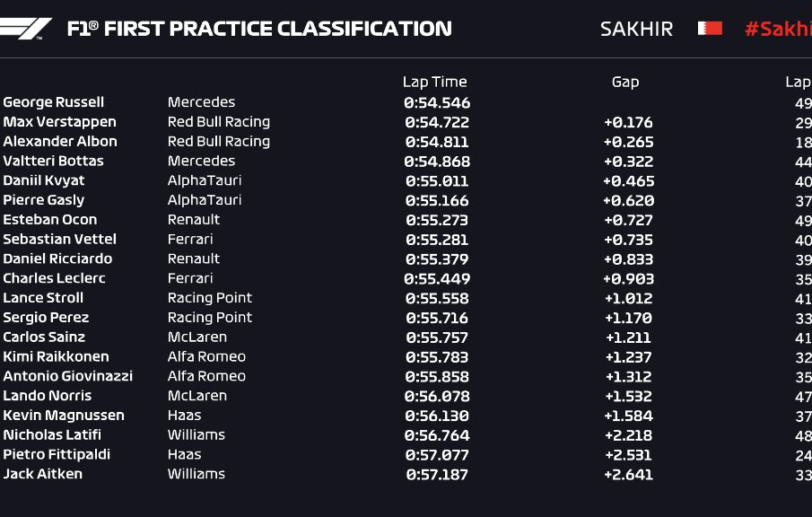Select Jack Aitken's gap of +2.641
The image size is (812, 517).
click(x=628, y=475)
